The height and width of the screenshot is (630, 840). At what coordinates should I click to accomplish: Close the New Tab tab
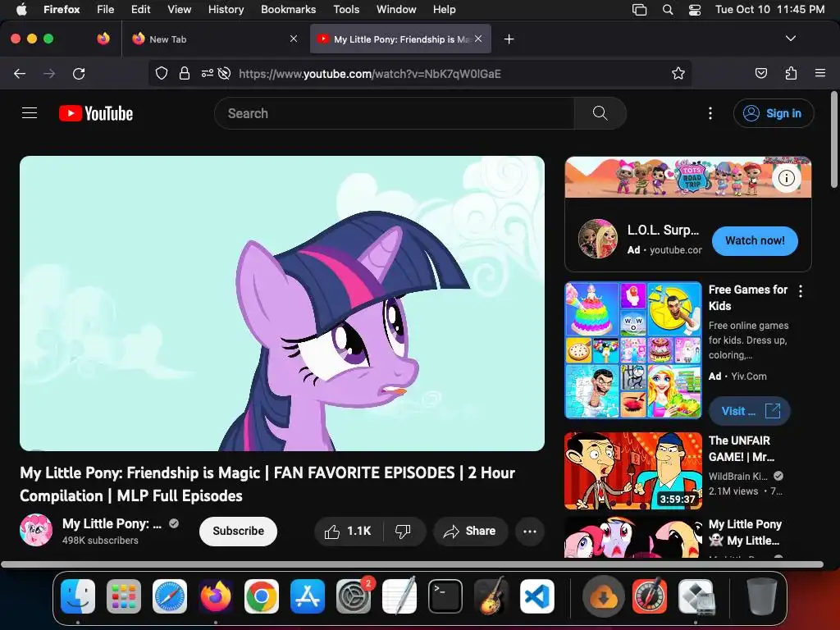pos(294,39)
